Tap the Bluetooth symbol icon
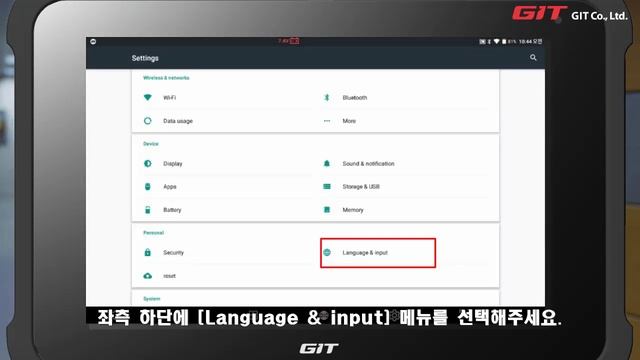Screen dimensions: 640x360 (x=327, y=98)
